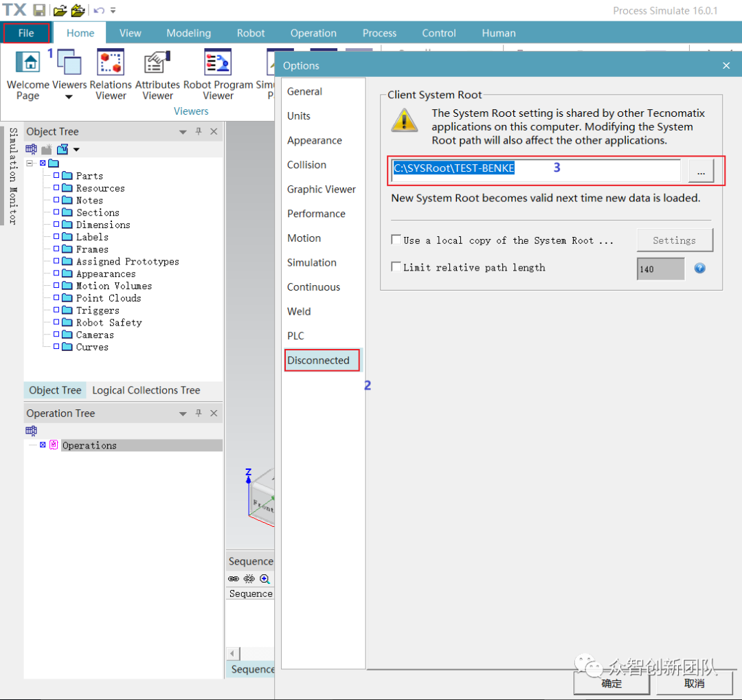Toggle display of the Parts folder
This screenshot has width=742, height=700.
56,175
